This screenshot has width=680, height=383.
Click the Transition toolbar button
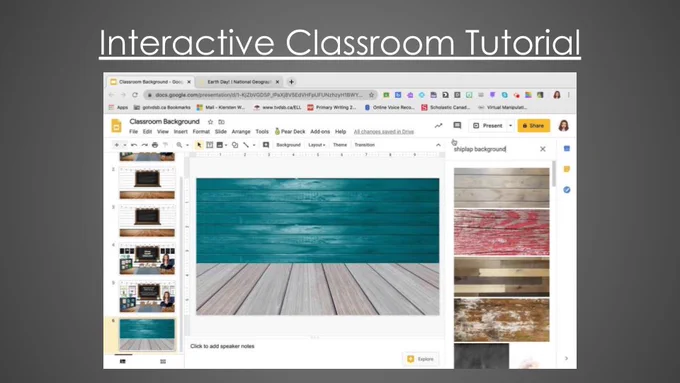click(364, 145)
